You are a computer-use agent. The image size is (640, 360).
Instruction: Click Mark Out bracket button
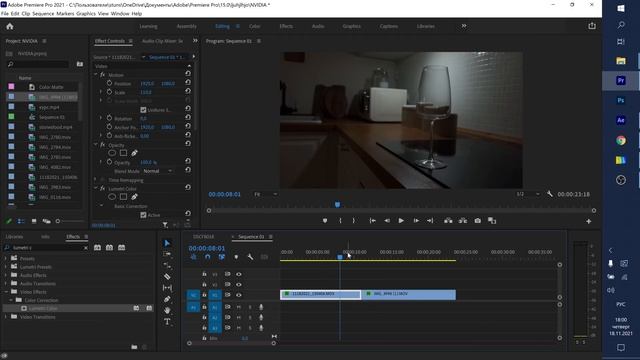click(353, 221)
